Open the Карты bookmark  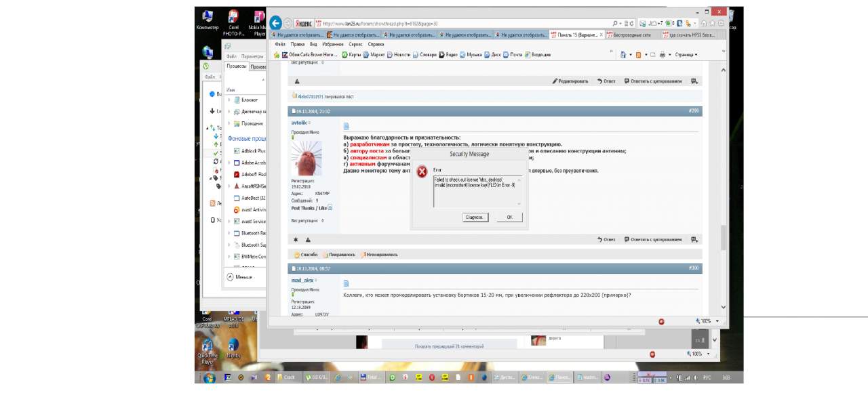(x=351, y=55)
